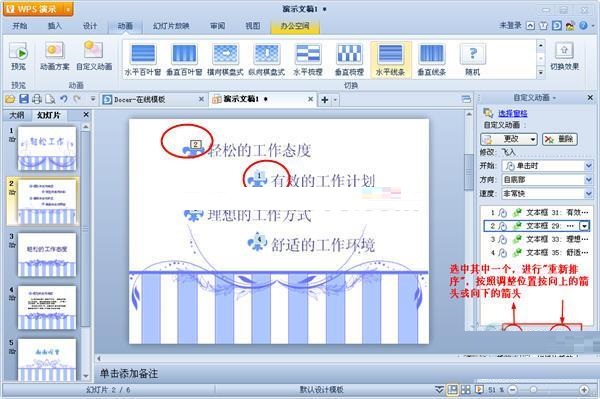Screen dimensions: 600x399
Task: Open the 开始 单击时 dropdown
Action: (589, 166)
